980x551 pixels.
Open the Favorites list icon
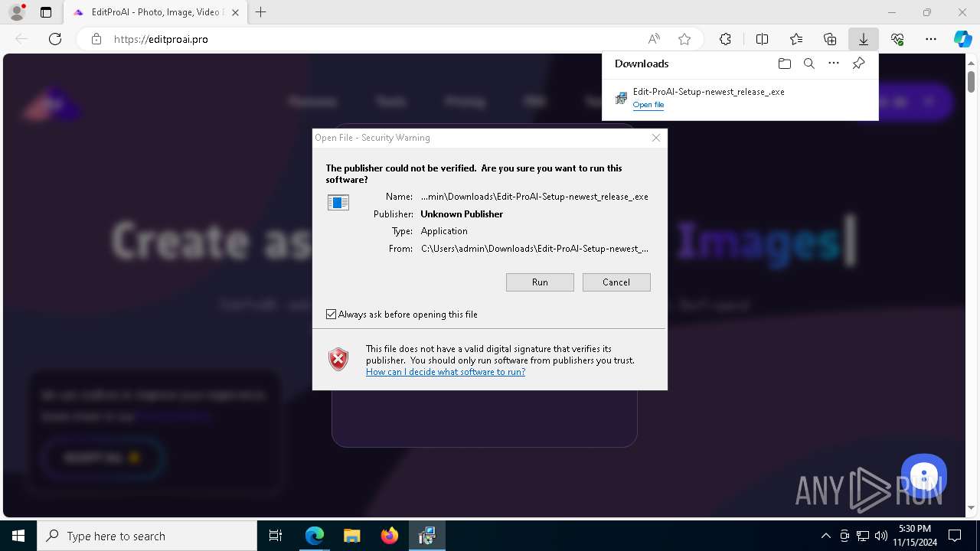coord(796,39)
